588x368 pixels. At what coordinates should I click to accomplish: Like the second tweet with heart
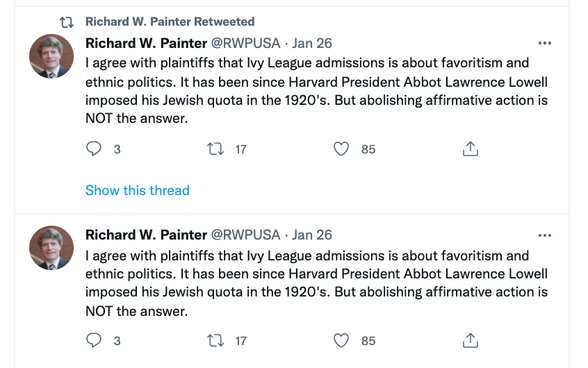coord(341,340)
